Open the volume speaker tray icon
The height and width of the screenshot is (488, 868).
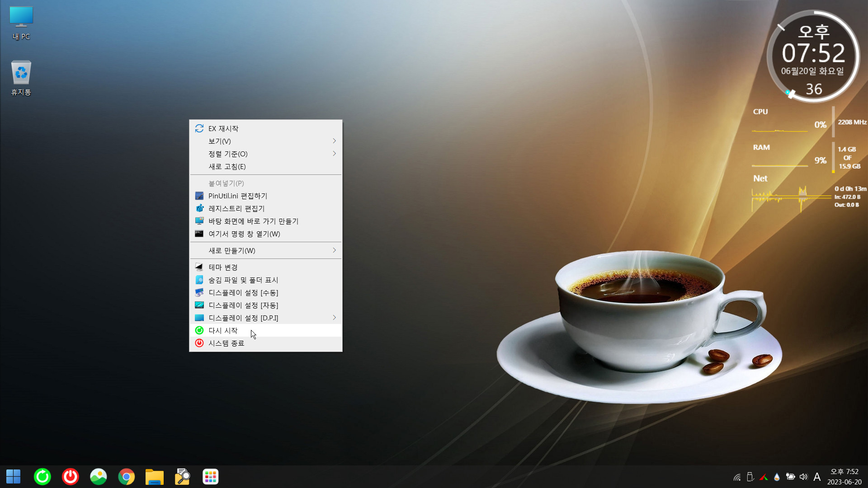coord(803,477)
